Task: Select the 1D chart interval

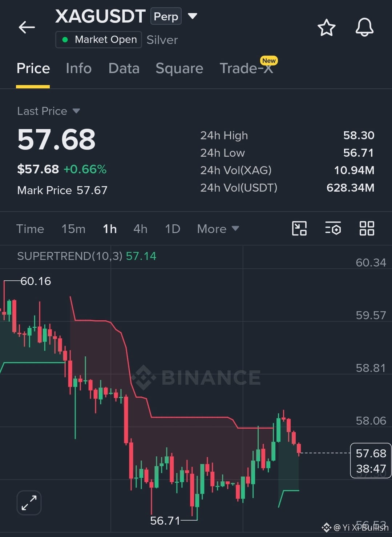Action: [x=173, y=229]
